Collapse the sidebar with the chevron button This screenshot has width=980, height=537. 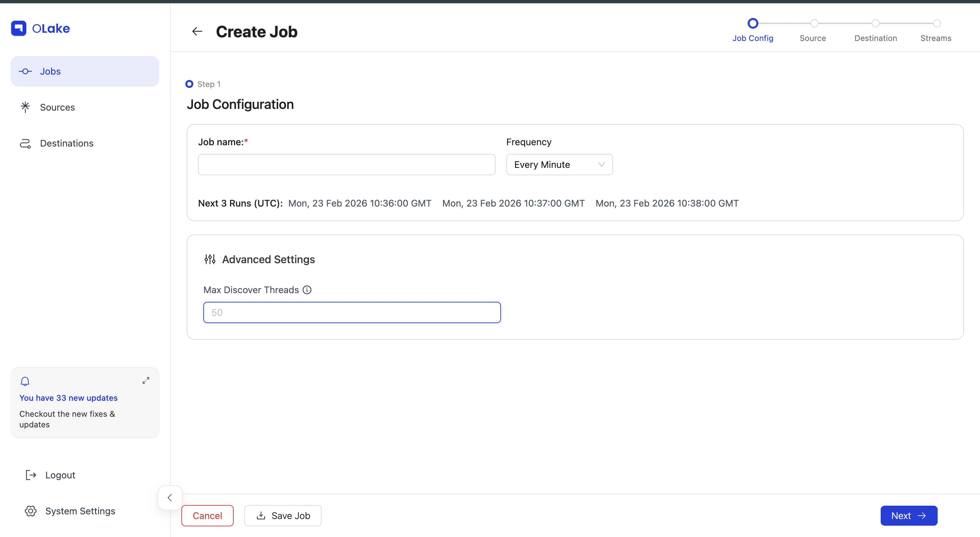[170, 497]
